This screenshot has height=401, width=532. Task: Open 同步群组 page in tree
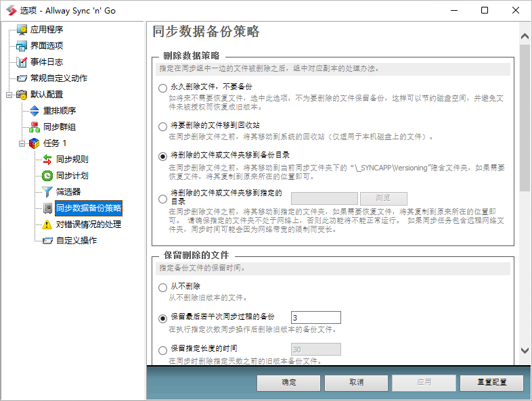[x=60, y=127]
